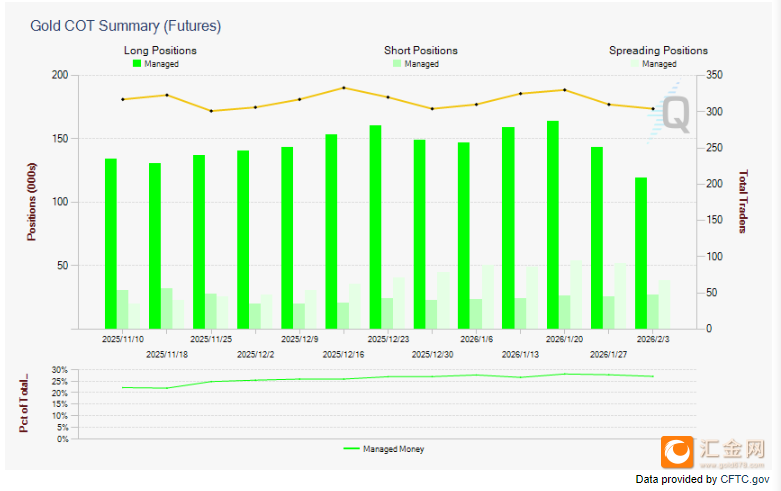Select the Long Positions legend heading
781x491 pixels.
160,50
